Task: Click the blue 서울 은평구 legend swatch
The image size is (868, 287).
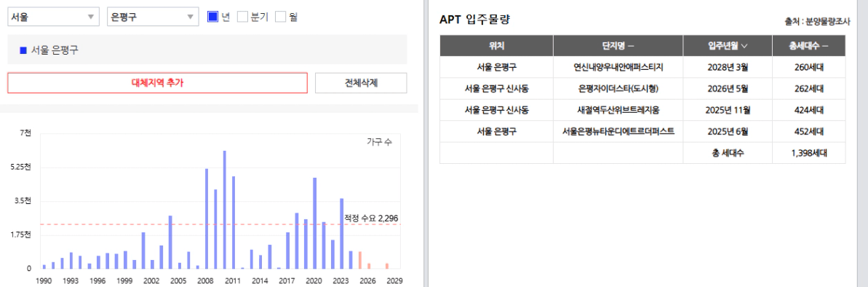Action: click(23, 50)
